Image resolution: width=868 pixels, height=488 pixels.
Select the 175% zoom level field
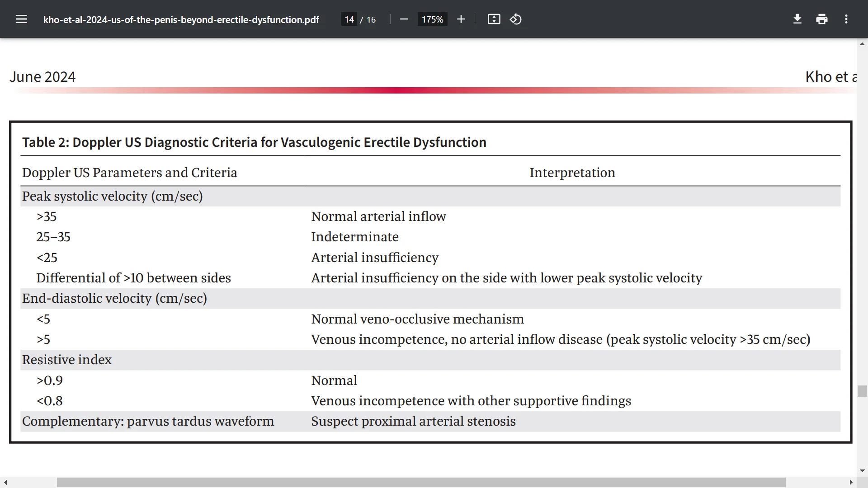[433, 19]
